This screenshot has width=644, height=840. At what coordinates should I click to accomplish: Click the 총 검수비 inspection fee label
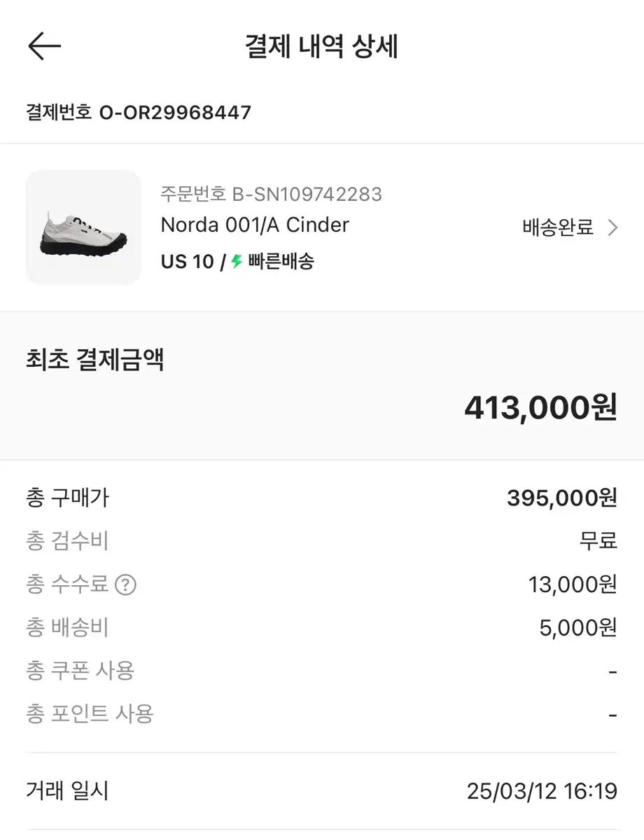[67, 541]
